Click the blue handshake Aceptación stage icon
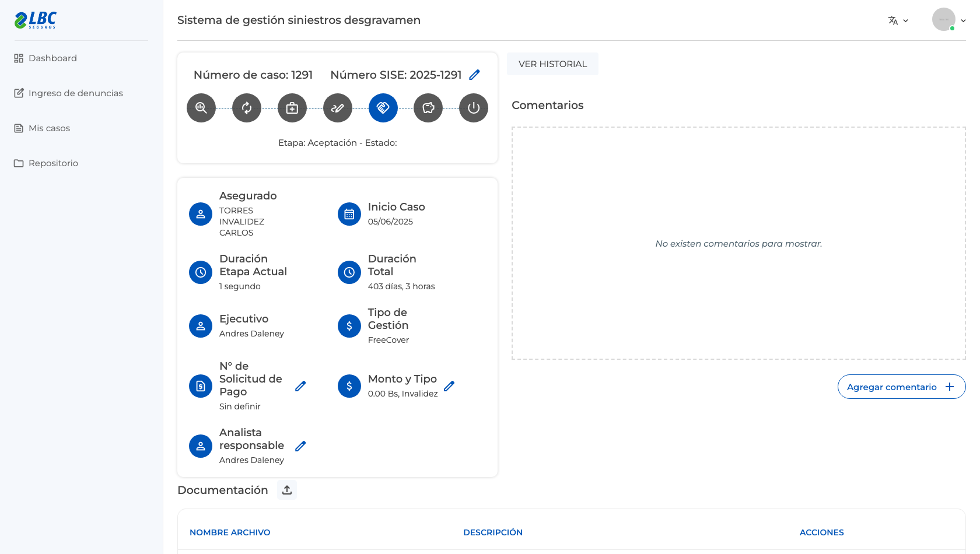Viewport: 980px width, 554px height. [x=383, y=108]
